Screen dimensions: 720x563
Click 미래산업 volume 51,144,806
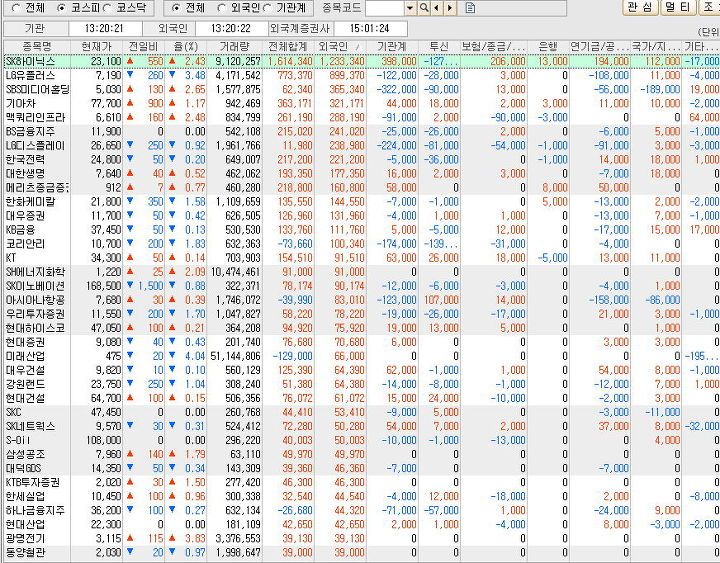(x=236, y=356)
